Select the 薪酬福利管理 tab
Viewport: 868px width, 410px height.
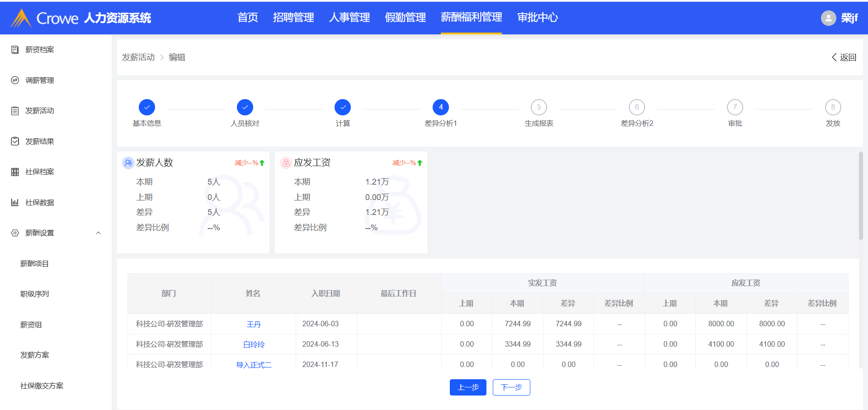coord(472,18)
